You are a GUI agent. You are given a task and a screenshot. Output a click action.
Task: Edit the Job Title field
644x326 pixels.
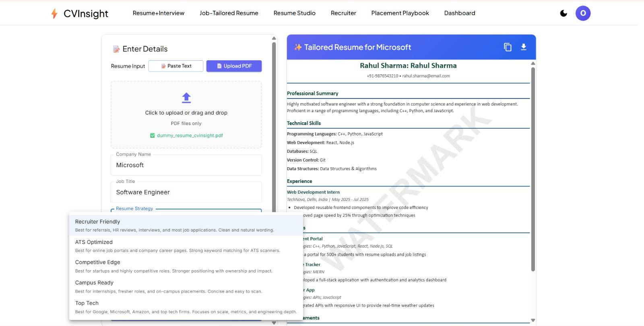(x=186, y=192)
